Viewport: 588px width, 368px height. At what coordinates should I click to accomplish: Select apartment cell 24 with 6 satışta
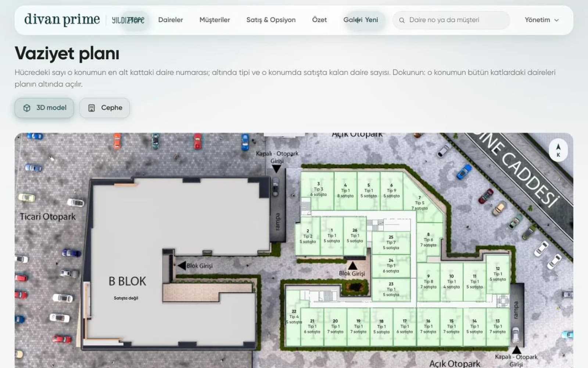point(391,266)
